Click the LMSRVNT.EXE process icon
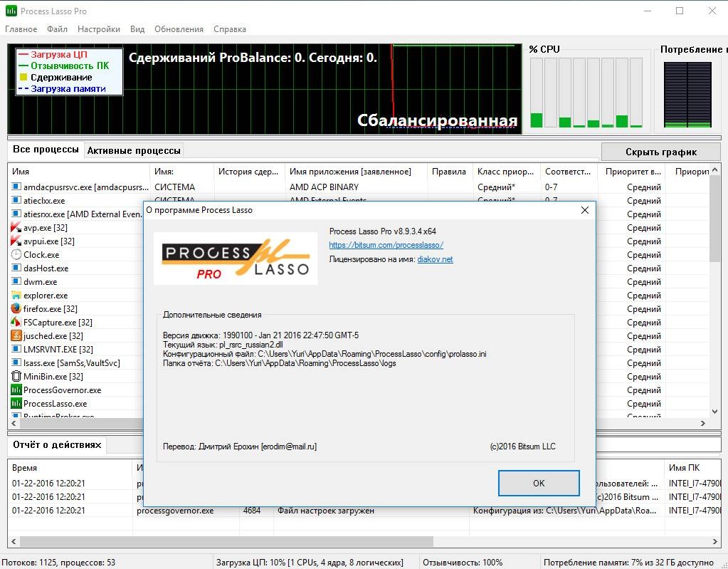 pos(16,349)
